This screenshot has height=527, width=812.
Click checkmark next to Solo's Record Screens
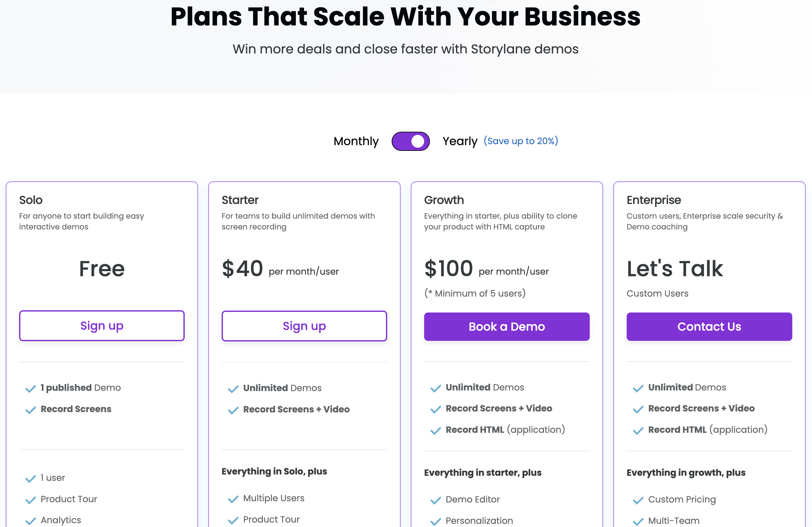pyautogui.click(x=31, y=410)
